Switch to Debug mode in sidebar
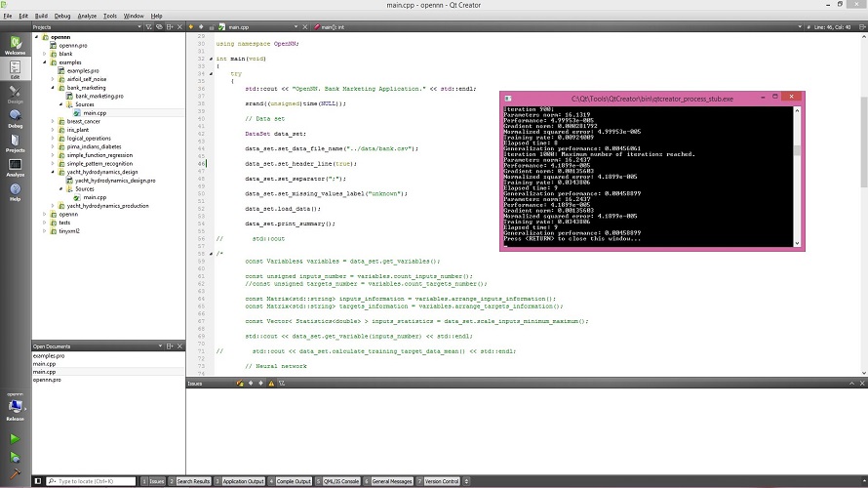Screen dimensions: 868x488 click(15, 119)
